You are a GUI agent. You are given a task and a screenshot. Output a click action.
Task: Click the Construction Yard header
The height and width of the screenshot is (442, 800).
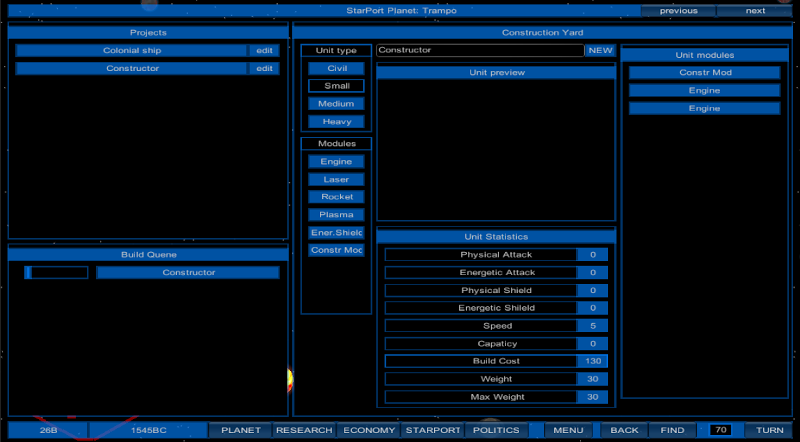coord(542,32)
